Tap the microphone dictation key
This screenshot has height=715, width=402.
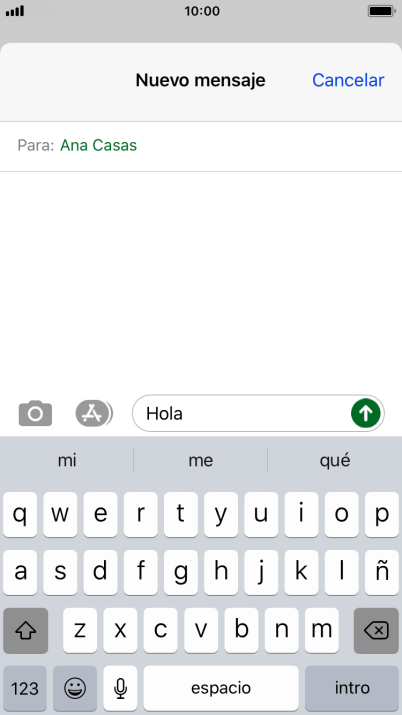click(120, 688)
